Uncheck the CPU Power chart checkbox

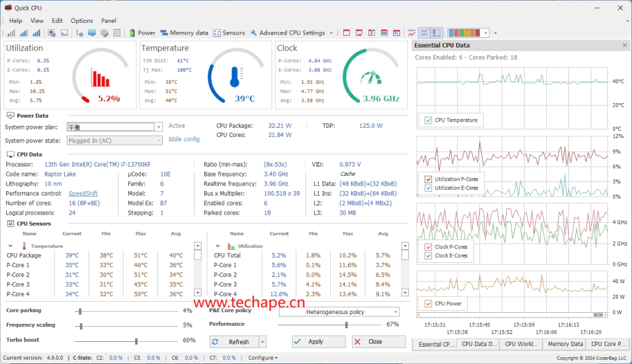[x=428, y=304]
